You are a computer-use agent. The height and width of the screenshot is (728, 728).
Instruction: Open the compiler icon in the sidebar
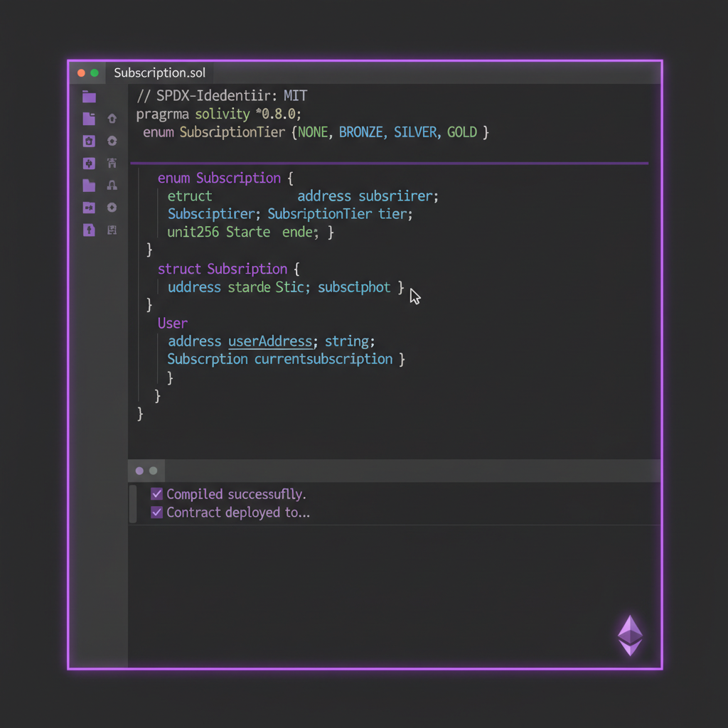click(x=89, y=164)
